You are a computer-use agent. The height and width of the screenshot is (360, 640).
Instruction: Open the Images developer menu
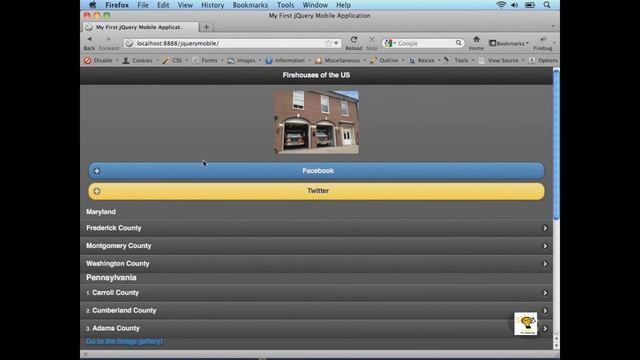coord(244,60)
